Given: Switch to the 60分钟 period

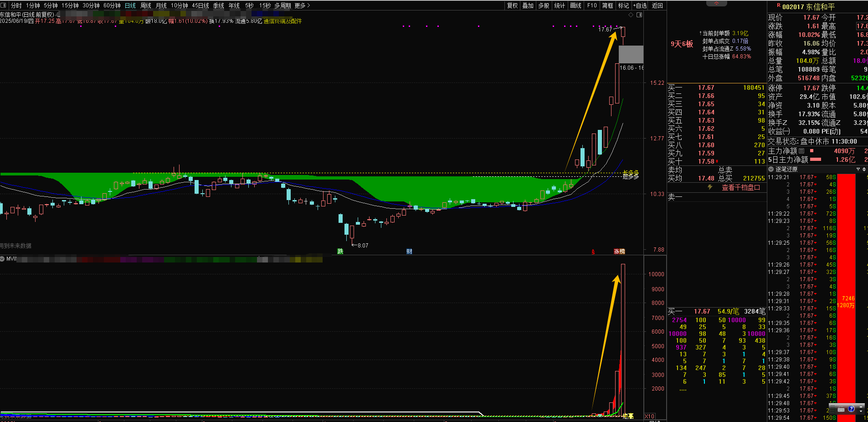Looking at the screenshot, I should (x=112, y=5).
